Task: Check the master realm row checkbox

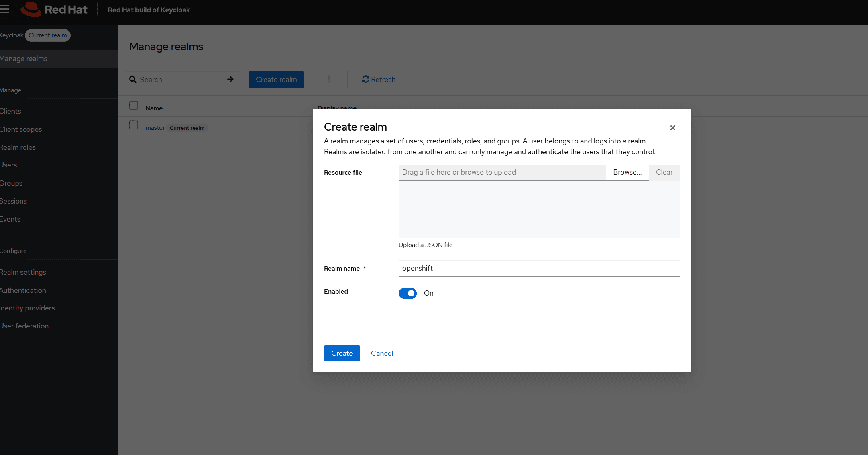Action: coord(134,125)
